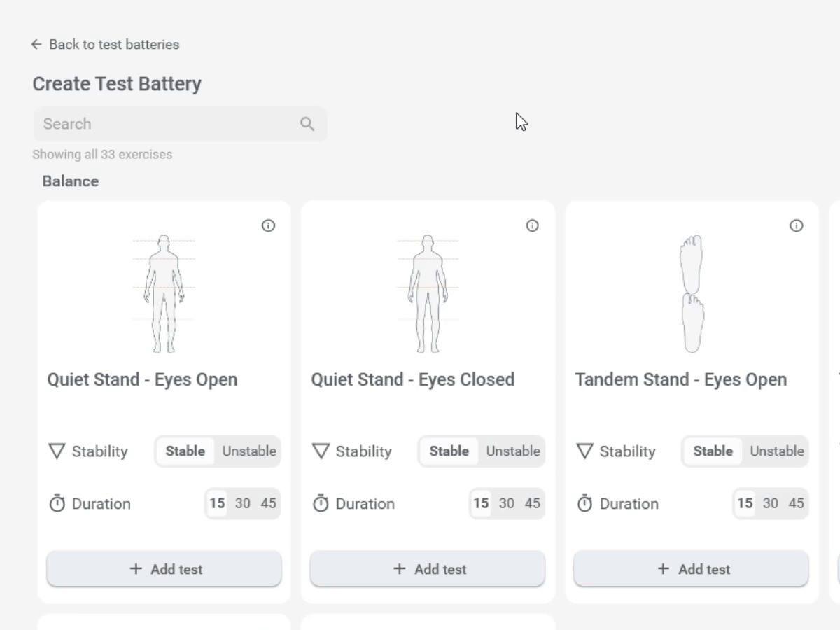Image resolution: width=840 pixels, height=630 pixels.
Task: Click Stability triangle icon in Quiet Stand - Eyes Closed
Action: (321, 451)
